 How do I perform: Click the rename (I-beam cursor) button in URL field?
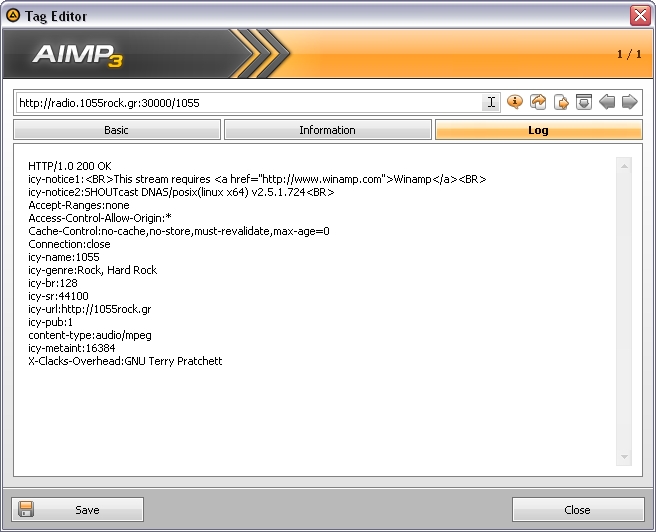491,102
